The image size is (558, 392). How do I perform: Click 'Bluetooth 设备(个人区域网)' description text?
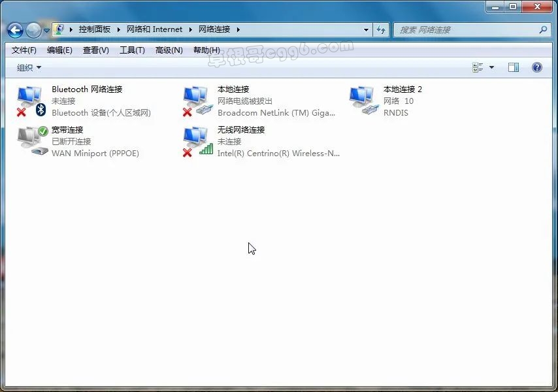(x=101, y=113)
